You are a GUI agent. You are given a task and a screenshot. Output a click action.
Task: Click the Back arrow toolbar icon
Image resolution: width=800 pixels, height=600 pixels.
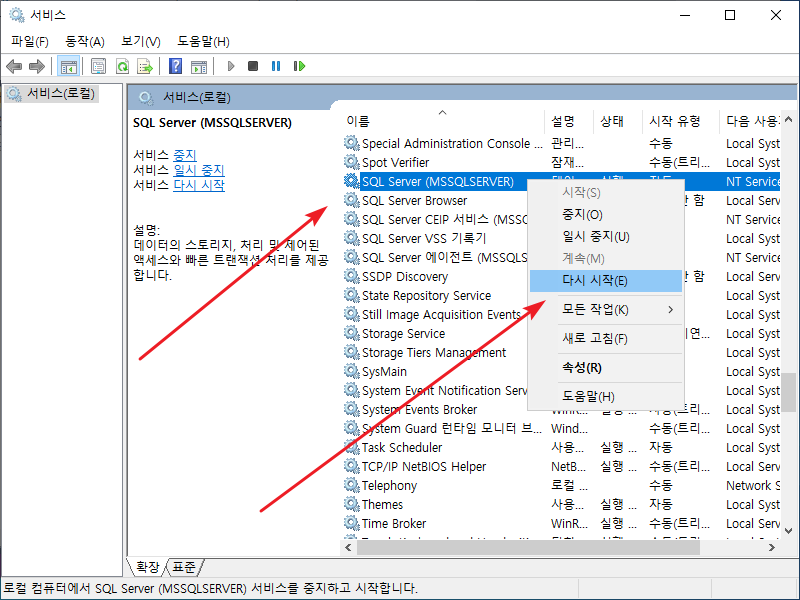pos(14,66)
